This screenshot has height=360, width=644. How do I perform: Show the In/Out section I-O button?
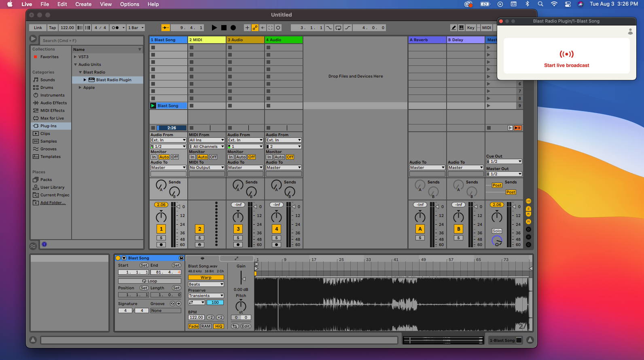[528, 201]
